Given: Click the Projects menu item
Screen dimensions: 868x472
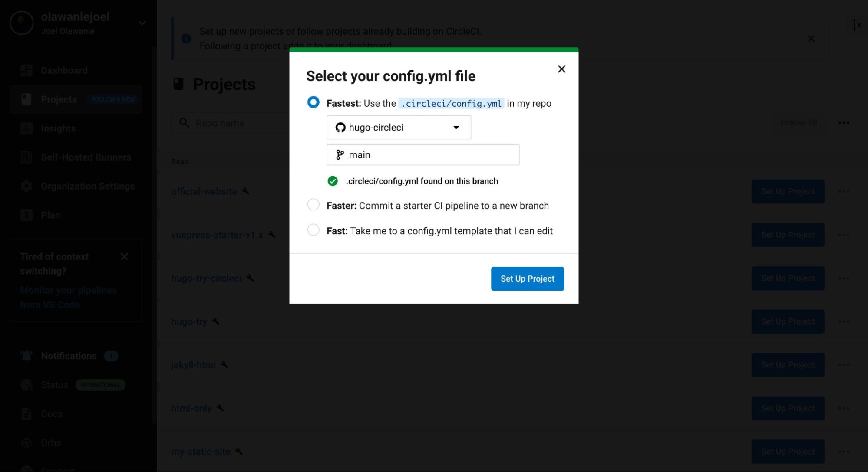Looking at the screenshot, I should point(59,99).
